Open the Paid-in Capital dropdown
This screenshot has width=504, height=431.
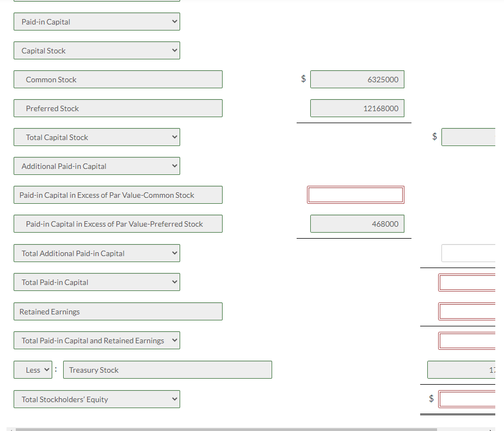tap(97, 22)
